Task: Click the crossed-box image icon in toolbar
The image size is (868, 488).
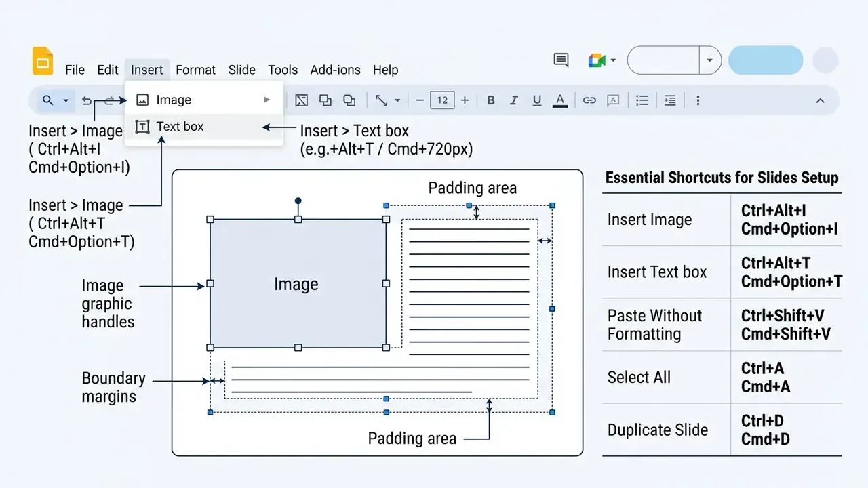Action: [x=302, y=100]
